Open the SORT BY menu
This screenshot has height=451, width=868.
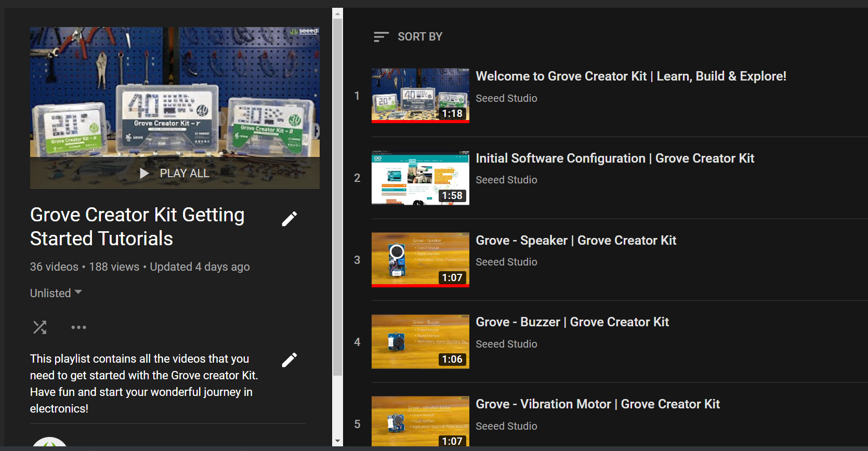coord(408,37)
